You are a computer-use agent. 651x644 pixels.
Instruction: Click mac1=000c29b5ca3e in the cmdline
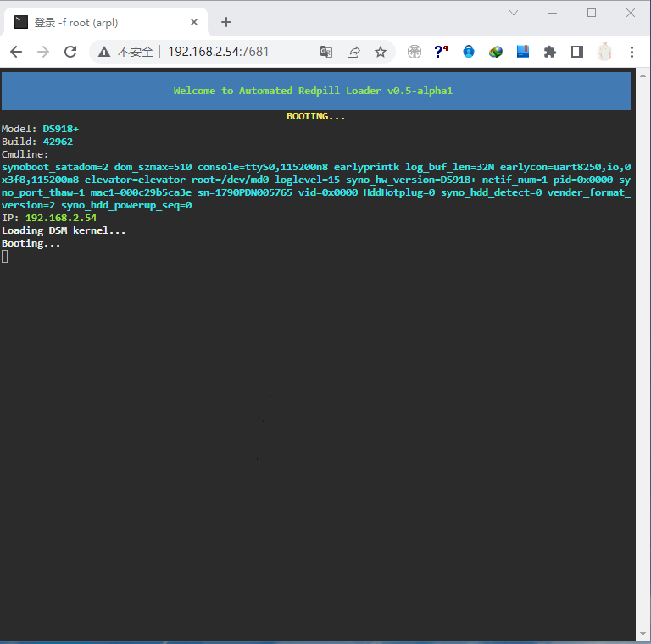point(142,192)
